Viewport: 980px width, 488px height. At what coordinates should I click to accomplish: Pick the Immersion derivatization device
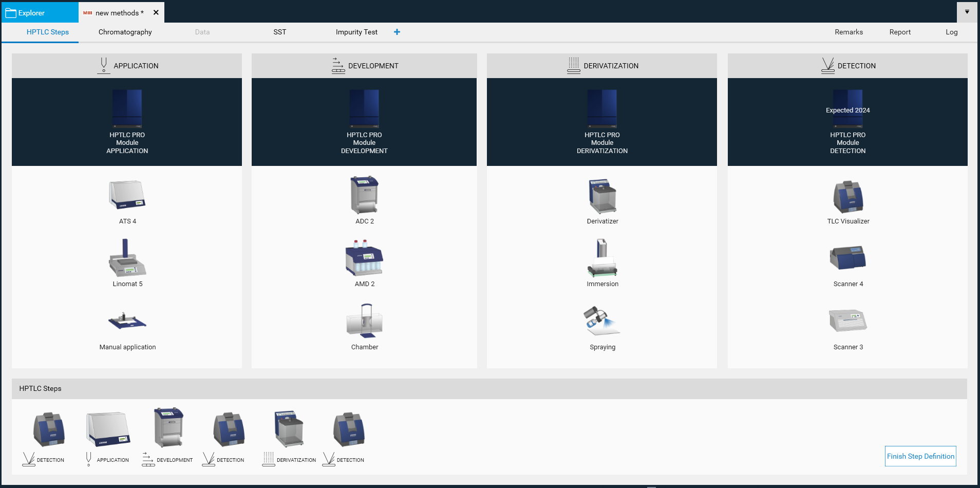(x=602, y=258)
